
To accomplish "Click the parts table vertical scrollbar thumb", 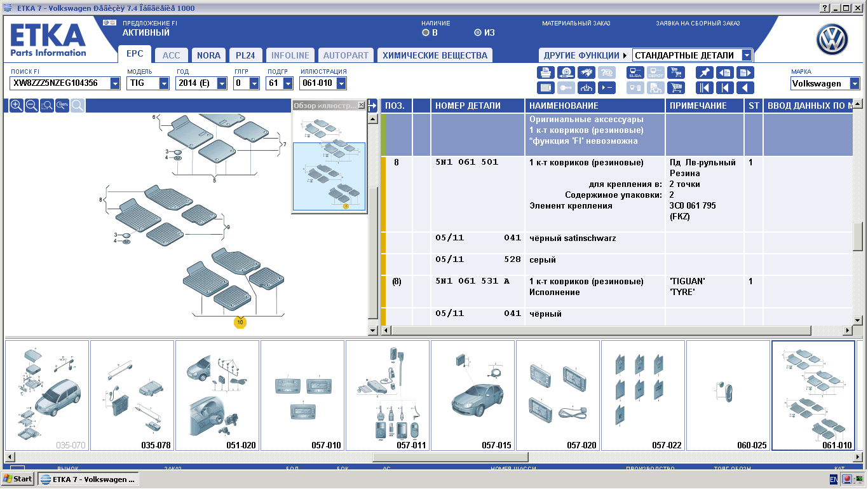I will coord(858,238).
